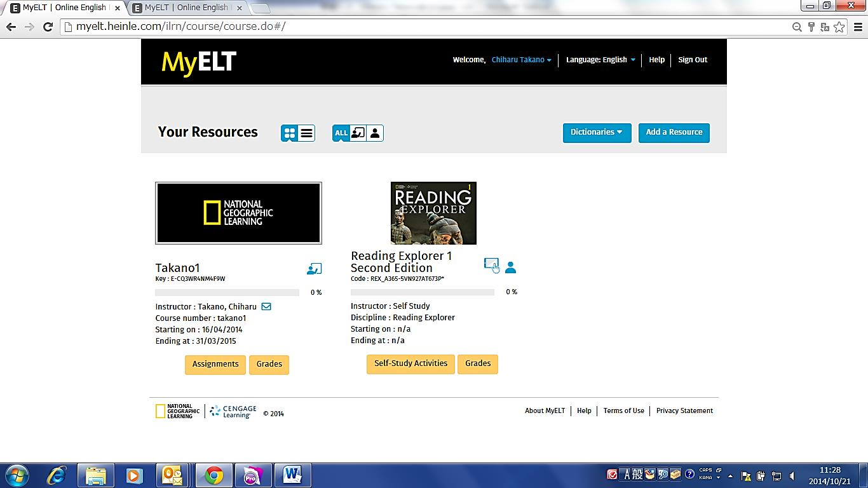The image size is (868, 488).
Task: View Grades for Takano1 course
Action: pos(269,364)
